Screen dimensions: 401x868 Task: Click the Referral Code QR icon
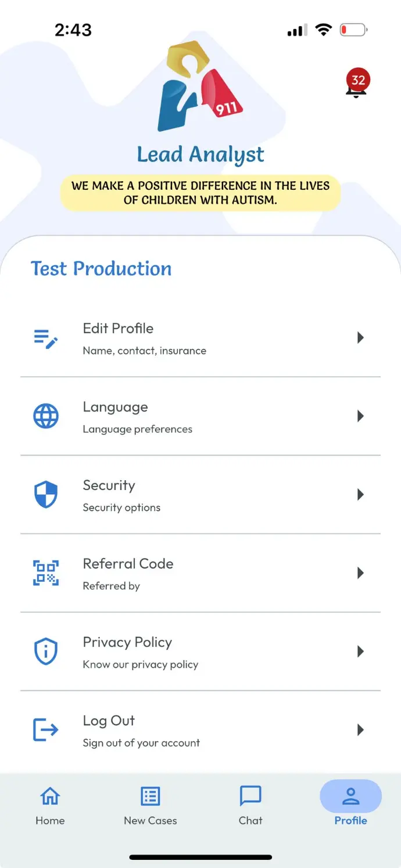(x=46, y=573)
